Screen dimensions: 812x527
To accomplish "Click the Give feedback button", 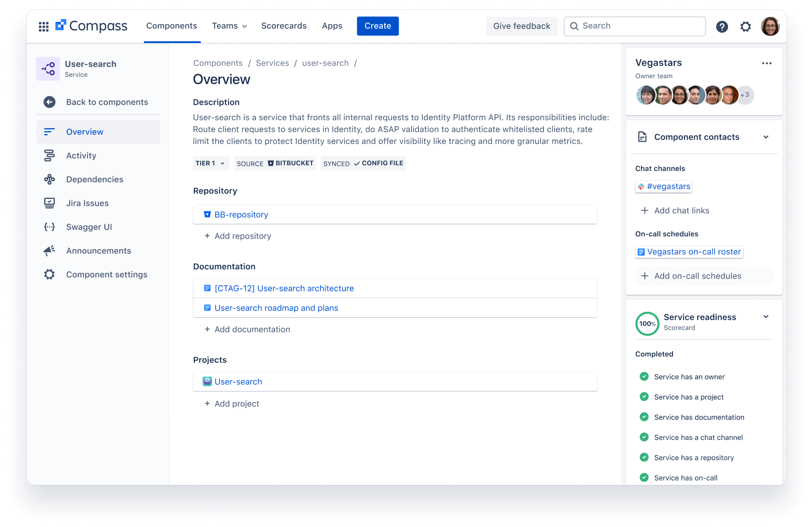I will [521, 26].
